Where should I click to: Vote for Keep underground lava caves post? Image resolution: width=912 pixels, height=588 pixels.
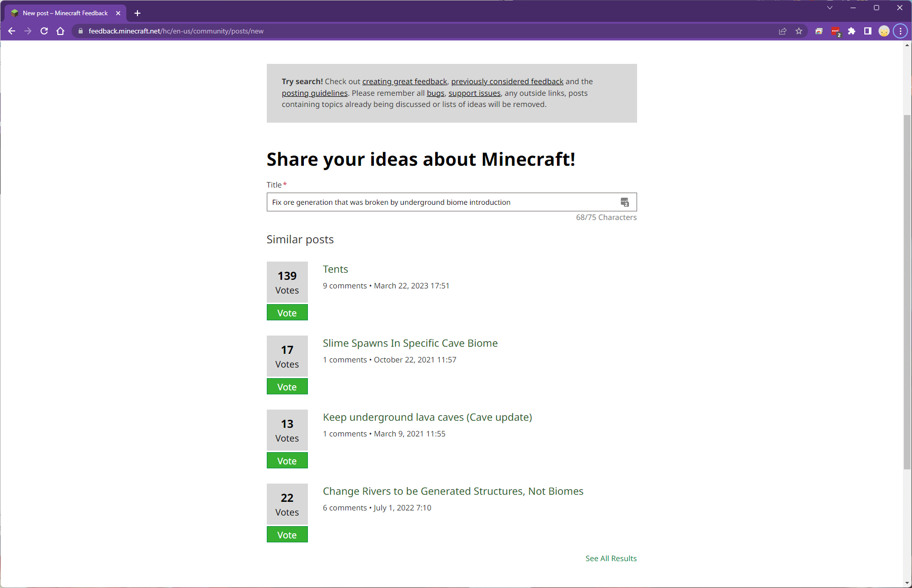(x=287, y=461)
